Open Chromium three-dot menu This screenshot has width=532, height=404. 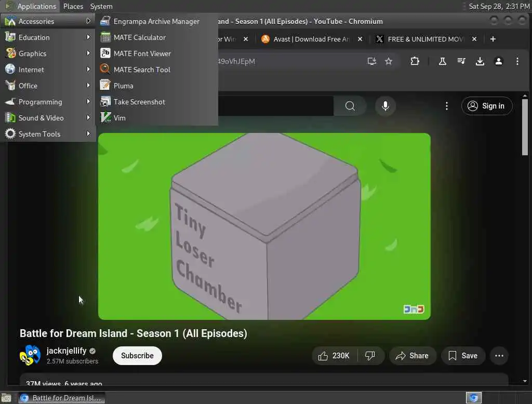coord(517,61)
